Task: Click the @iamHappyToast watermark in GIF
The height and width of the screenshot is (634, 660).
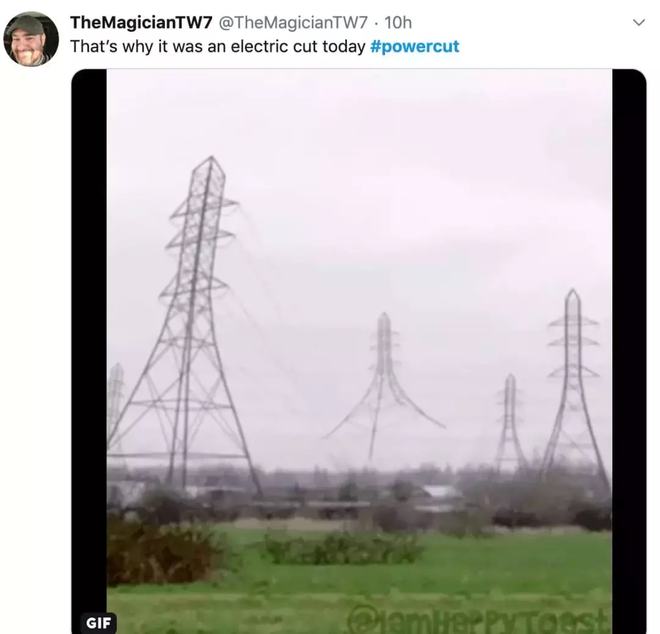Action: [x=478, y=619]
